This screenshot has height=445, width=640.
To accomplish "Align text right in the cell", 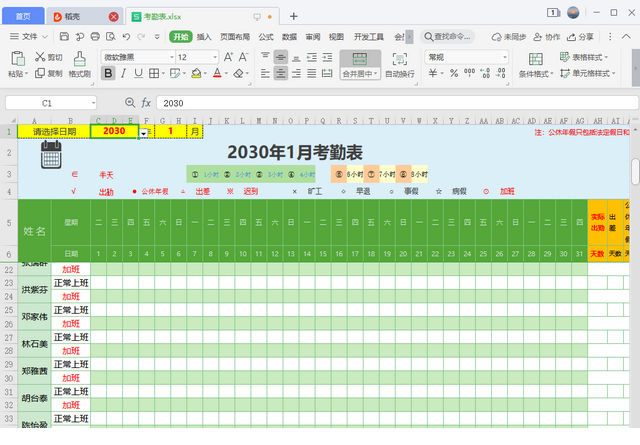I will pos(296,73).
